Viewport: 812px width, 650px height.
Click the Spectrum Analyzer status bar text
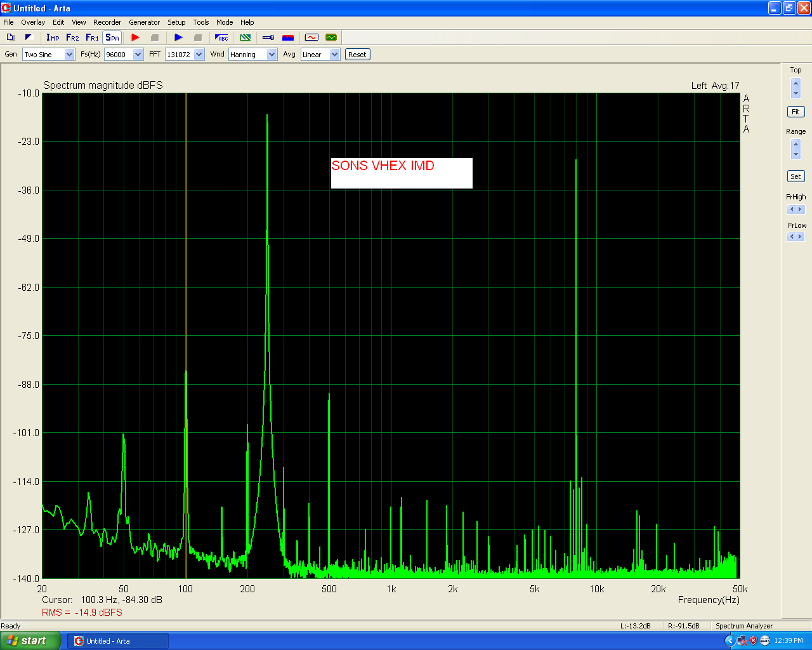(744, 626)
